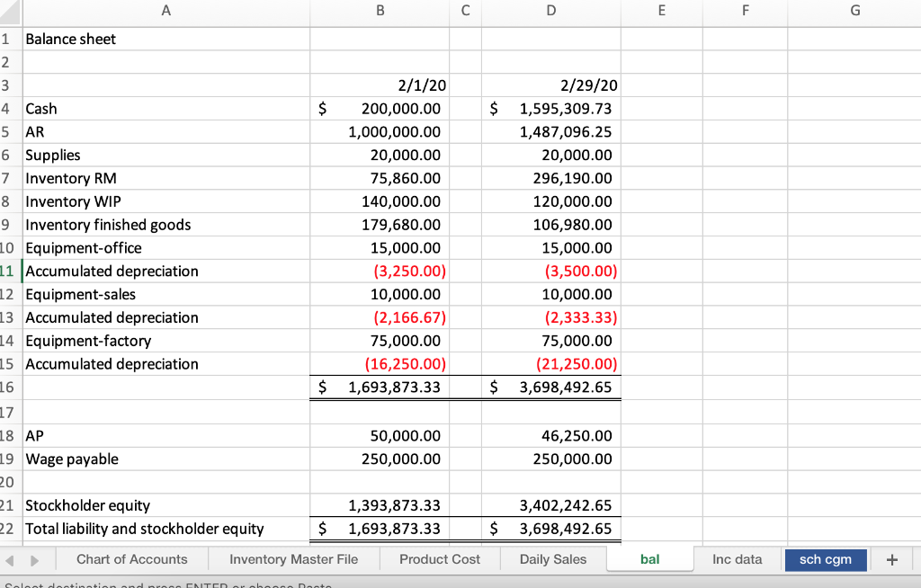This screenshot has width=921, height=588.
Task: Select row 16 total assets 3,698,492.65
Action: [x=551, y=388]
